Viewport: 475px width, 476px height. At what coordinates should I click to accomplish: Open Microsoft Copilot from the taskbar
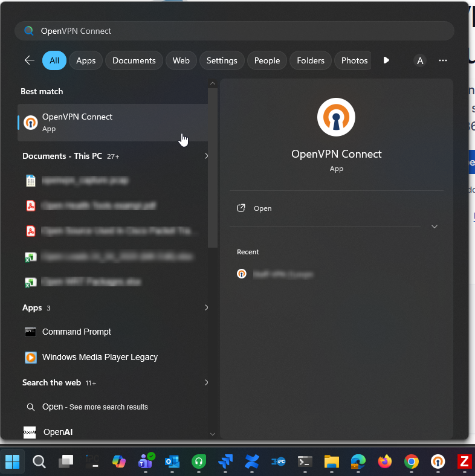pos(118,462)
